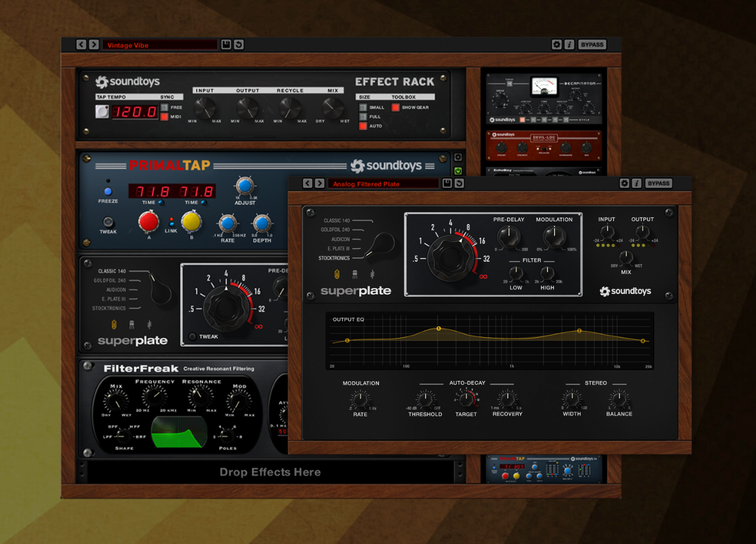Image resolution: width=756 pixels, height=544 pixels.
Task: Toggle Show Gear in toolbox
Action: [396, 107]
